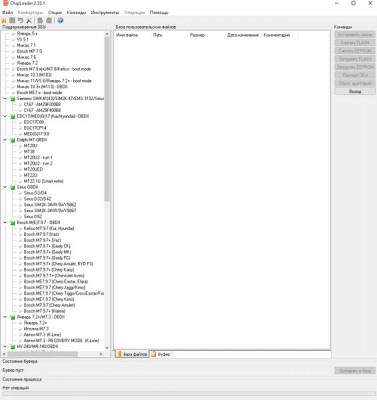This screenshot has height=400, width=377.
Task: Collapse the Sirius OBDII tree group
Action: tap(5, 187)
